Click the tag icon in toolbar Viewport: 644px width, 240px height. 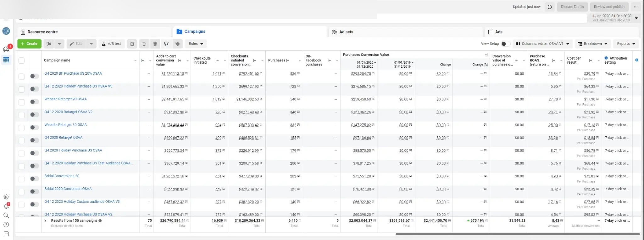click(178, 44)
